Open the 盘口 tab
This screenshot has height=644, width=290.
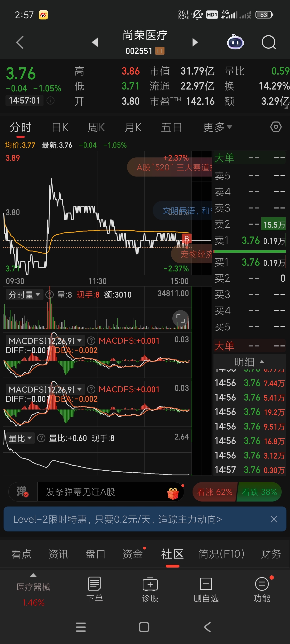pos(95,554)
